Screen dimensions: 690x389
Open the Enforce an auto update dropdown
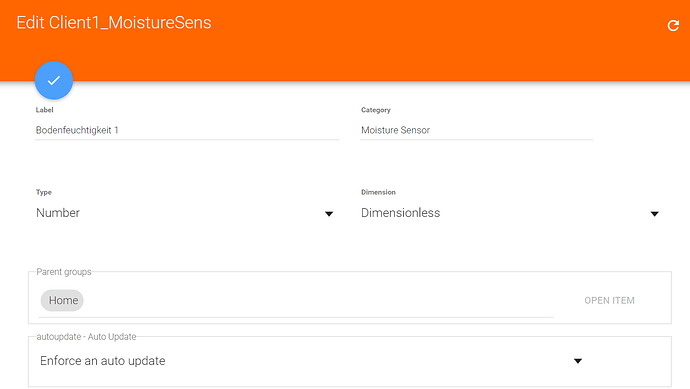point(312,361)
